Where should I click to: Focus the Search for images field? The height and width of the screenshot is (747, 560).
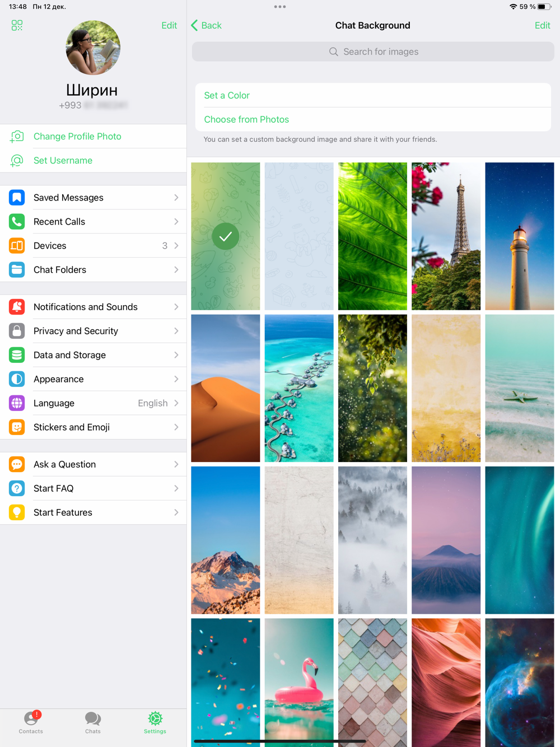point(373,52)
